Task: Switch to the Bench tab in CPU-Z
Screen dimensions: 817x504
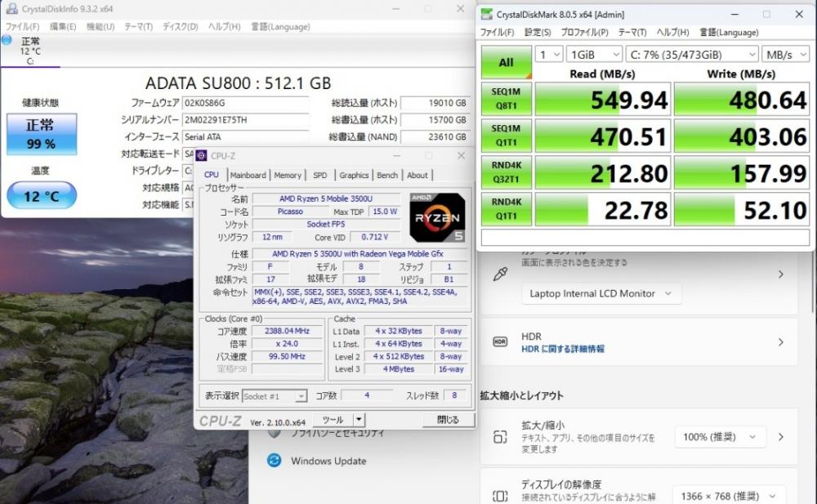Action: point(387,175)
